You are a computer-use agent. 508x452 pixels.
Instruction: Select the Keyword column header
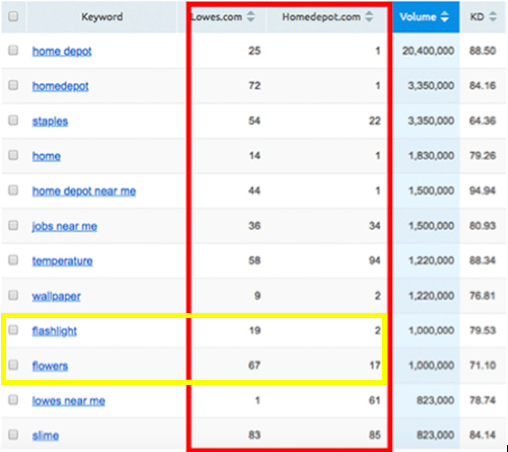coord(102,17)
